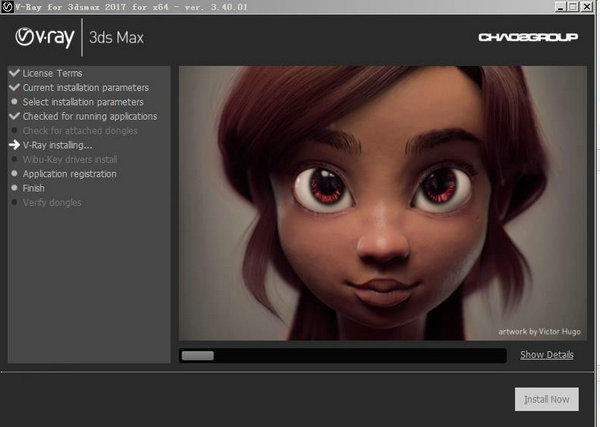Open the Application registration step
The image size is (600, 427).
coord(69,174)
